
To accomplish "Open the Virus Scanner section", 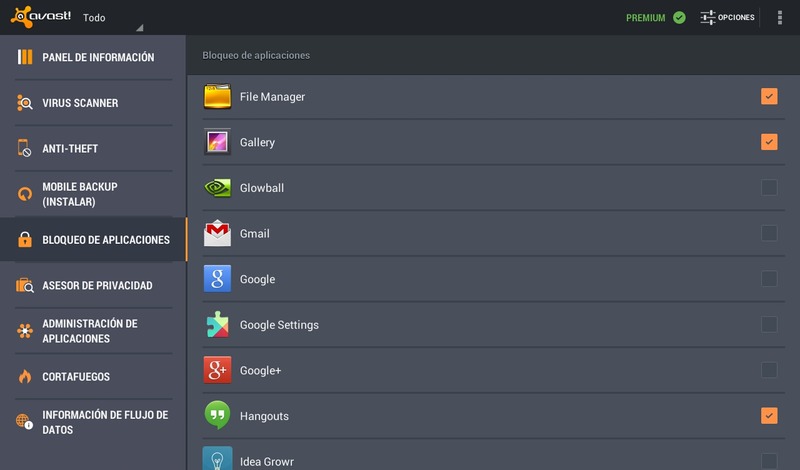I will click(x=93, y=103).
